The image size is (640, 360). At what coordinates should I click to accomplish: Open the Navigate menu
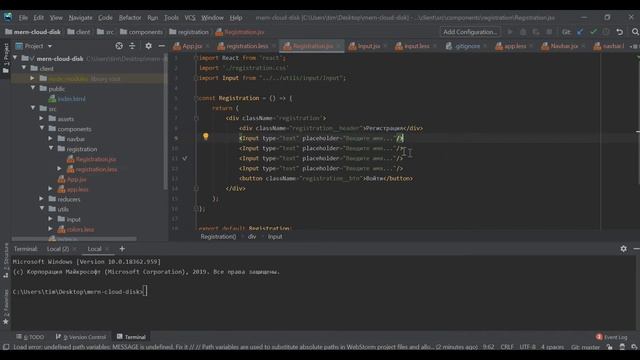coord(80,18)
